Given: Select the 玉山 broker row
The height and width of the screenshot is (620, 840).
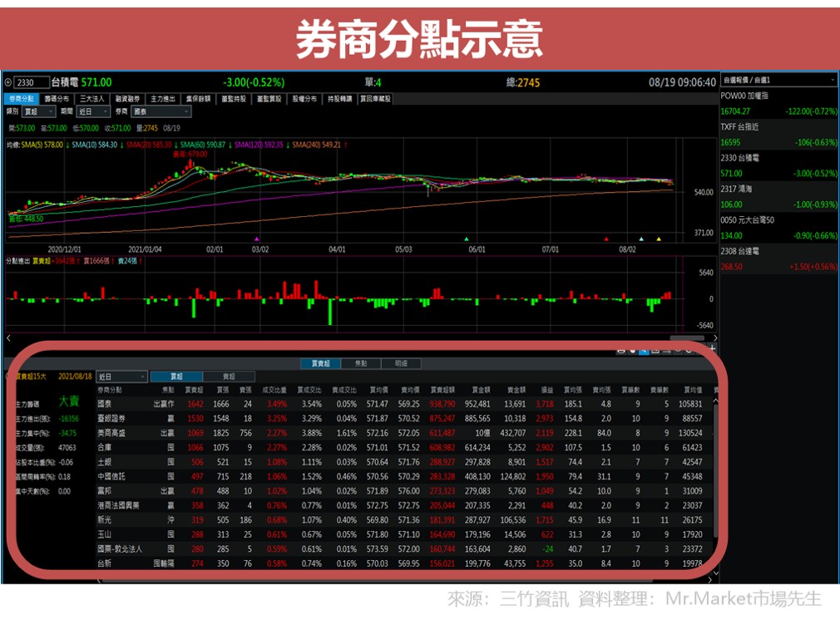Looking at the screenshot, I should pos(405,534).
